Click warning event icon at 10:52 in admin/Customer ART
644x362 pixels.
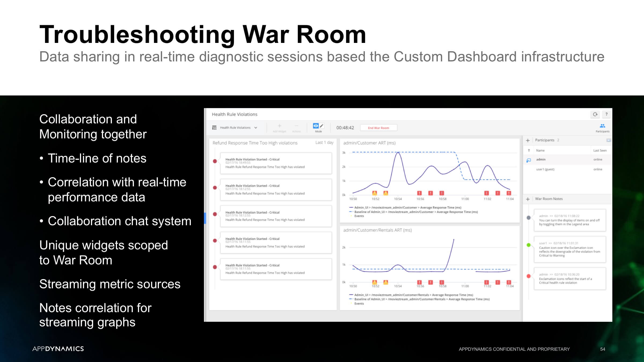coord(375,193)
